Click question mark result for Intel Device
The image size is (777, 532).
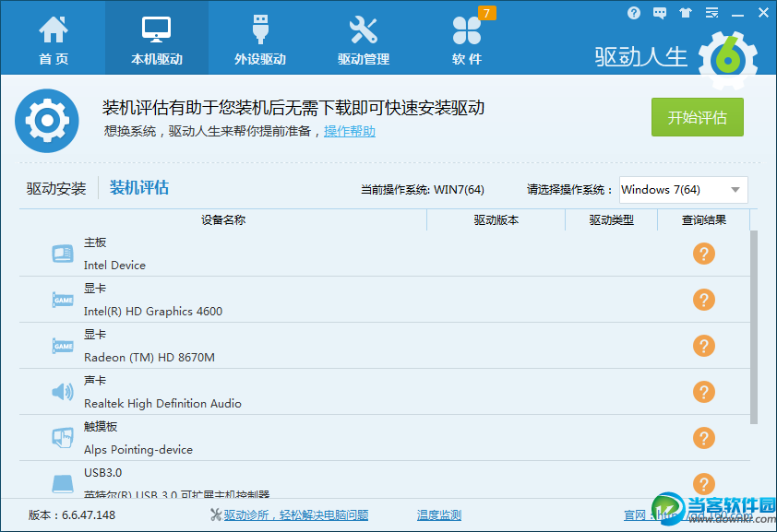704,254
